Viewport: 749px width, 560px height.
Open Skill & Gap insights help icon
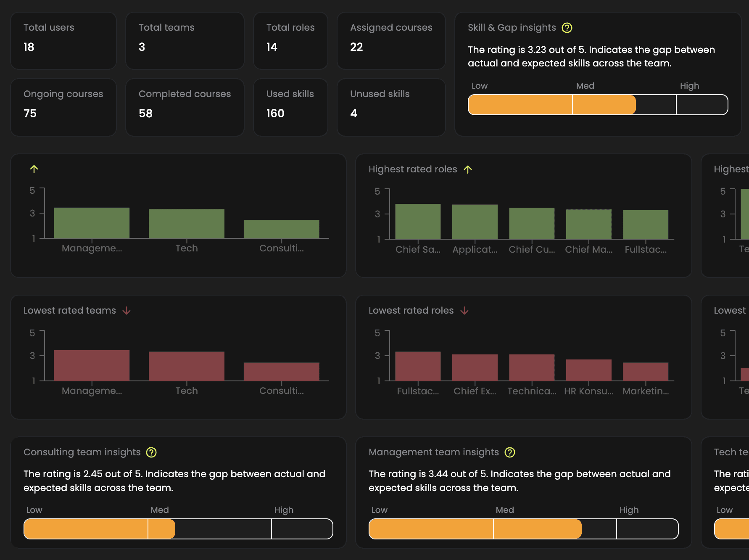point(567,28)
